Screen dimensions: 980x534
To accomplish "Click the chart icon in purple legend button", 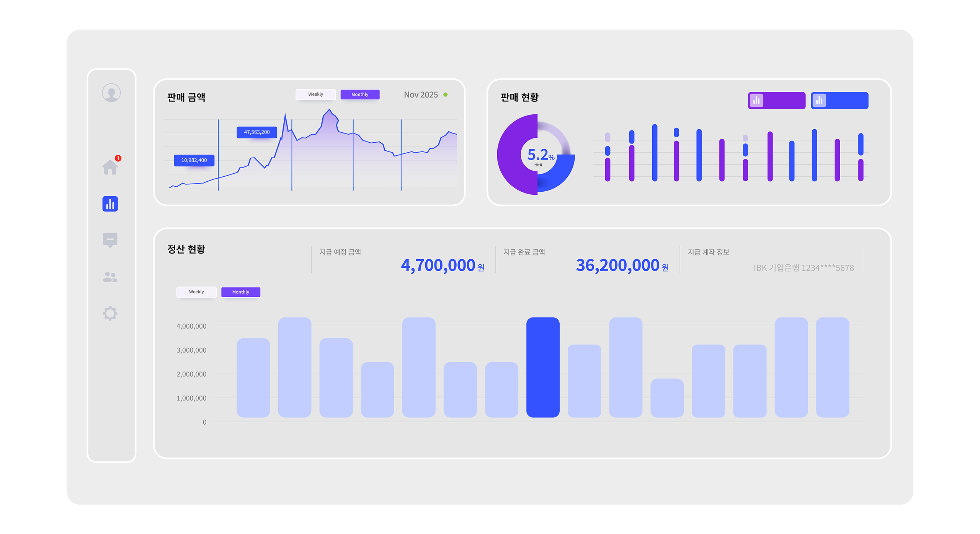I will point(756,101).
